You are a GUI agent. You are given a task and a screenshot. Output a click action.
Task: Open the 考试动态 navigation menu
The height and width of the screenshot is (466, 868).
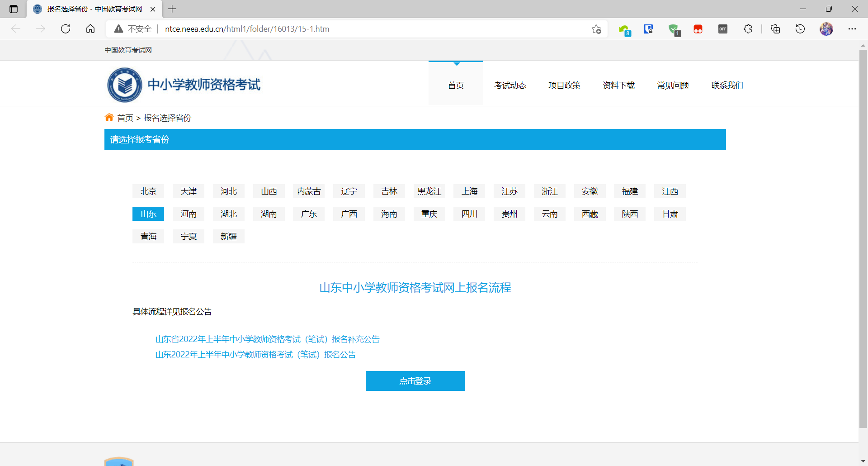[510, 86]
